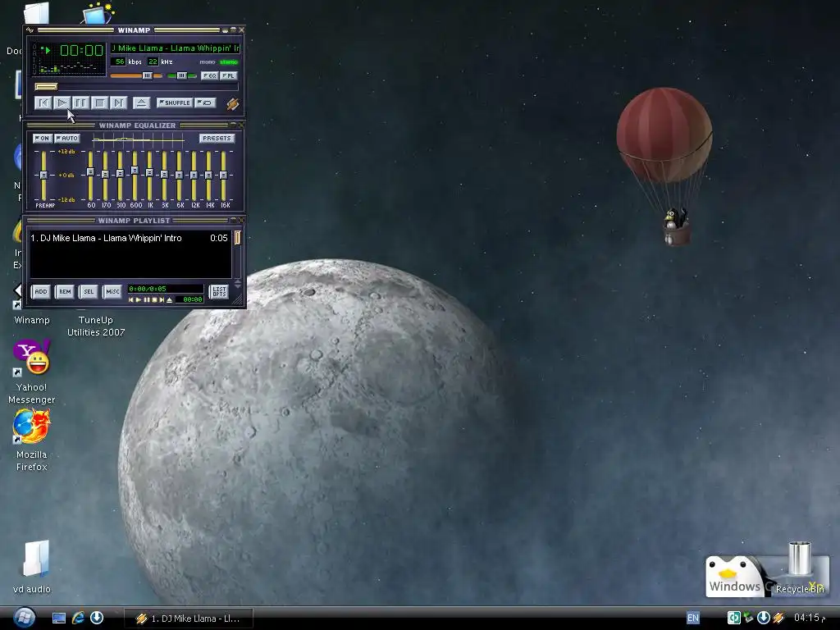The height and width of the screenshot is (630, 840).
Task: Click the 170 Hz band slider handle
Action: coord(105,174)
